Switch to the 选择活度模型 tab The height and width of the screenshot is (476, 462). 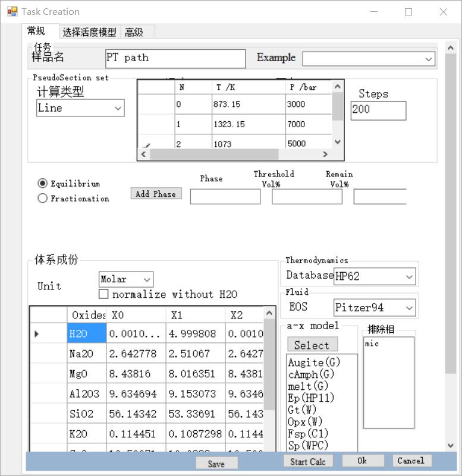tap(89, 32)
